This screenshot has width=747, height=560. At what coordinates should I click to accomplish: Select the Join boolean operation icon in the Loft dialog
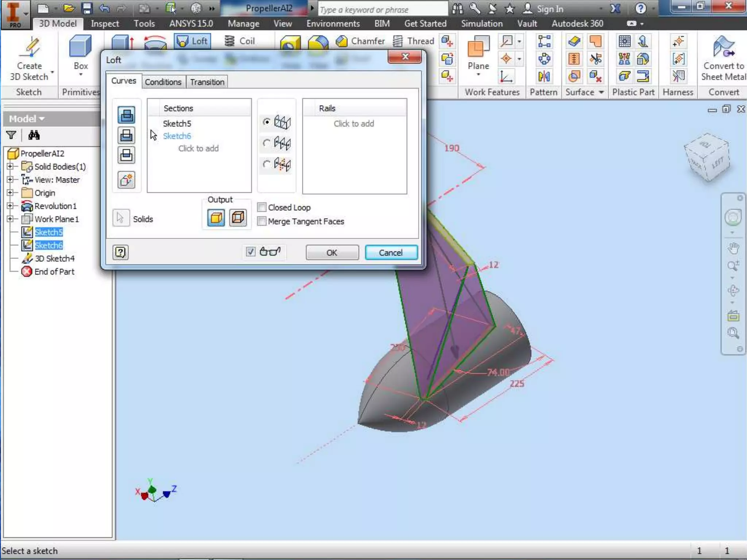126,115
